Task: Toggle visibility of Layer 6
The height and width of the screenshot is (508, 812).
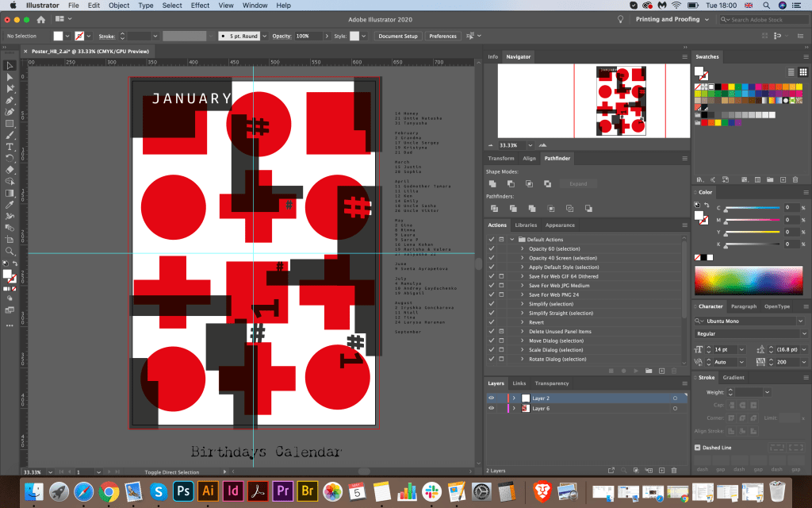Action: (x=491, y=408)
